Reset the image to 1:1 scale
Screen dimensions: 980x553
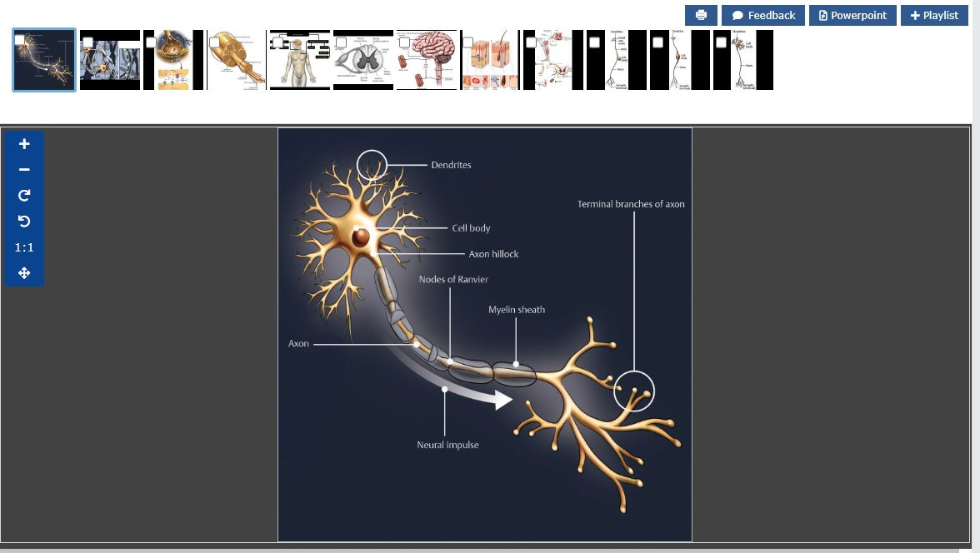tap(24, 247)
